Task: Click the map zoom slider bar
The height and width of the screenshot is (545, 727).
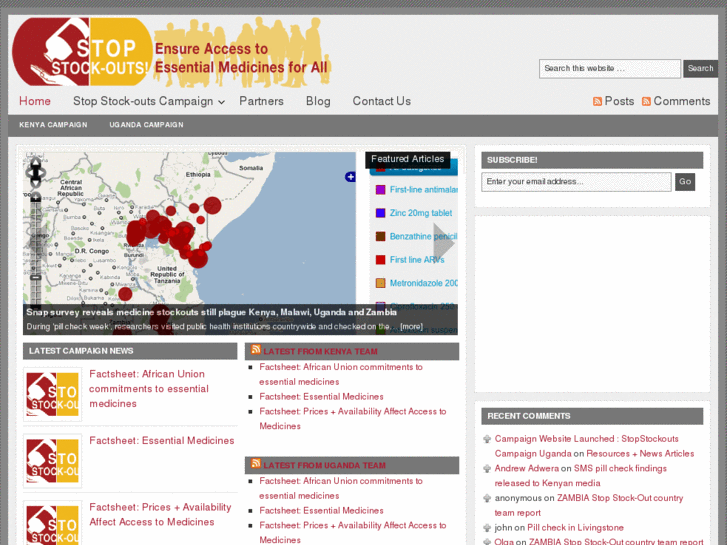Action: click(36, 250)
